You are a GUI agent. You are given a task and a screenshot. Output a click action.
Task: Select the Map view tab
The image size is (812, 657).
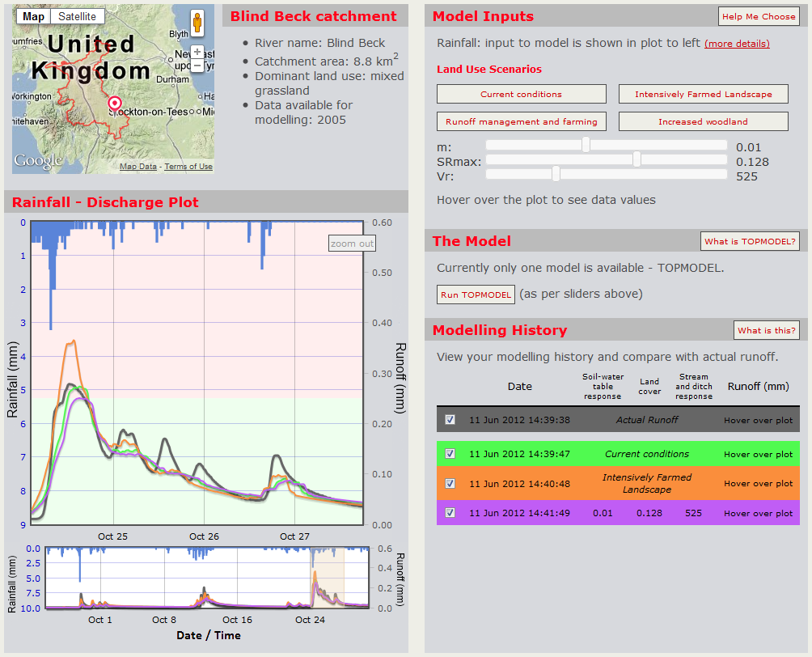pyautogui.click(x=33, y=16)
